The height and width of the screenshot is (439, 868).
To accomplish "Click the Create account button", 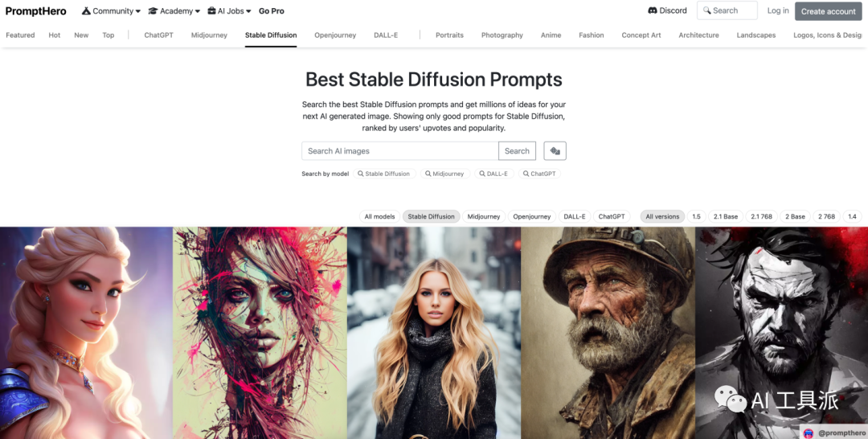I will [x=828, y=11].
